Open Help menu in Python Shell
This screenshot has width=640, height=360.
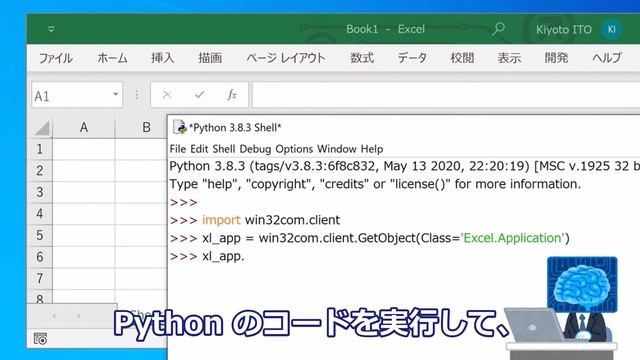pos(372,149)
